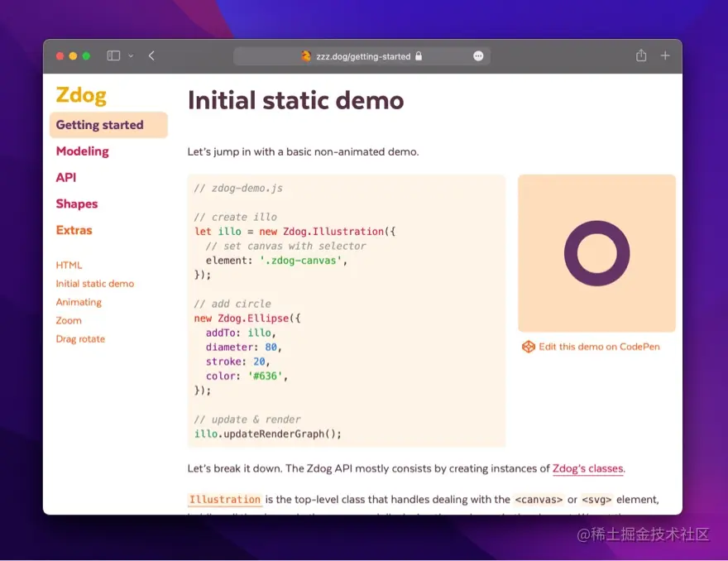Click the 'diameter: 80,' code line

244,347
